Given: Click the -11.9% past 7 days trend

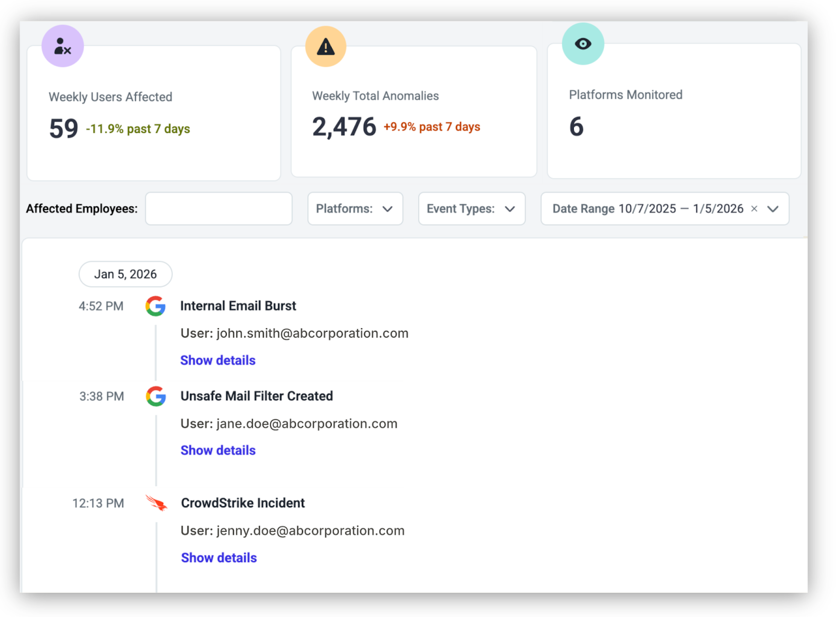Looking at the screenshot, I should point(138,129).
